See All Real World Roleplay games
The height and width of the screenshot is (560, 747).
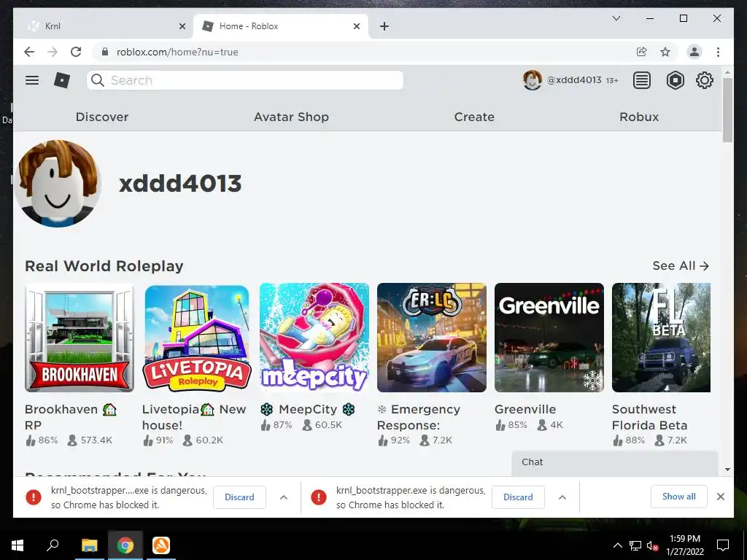(x=681, y=265)
